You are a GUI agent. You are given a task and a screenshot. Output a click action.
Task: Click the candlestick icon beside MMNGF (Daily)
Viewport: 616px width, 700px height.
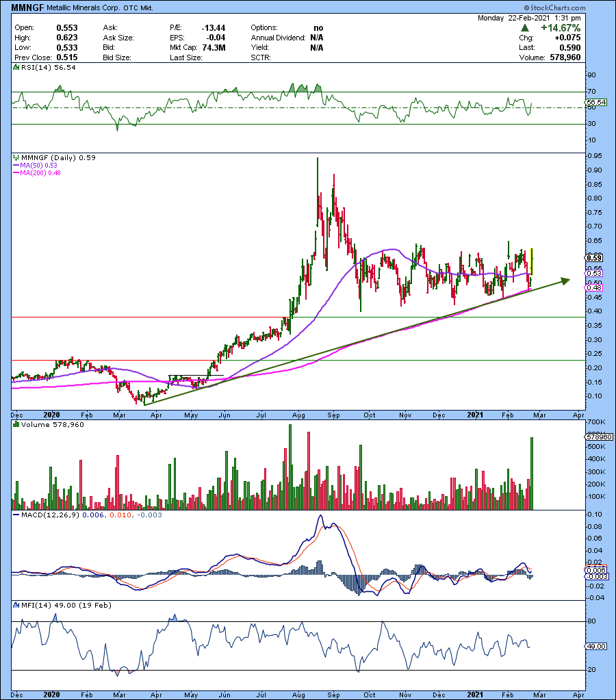(16, 157)
